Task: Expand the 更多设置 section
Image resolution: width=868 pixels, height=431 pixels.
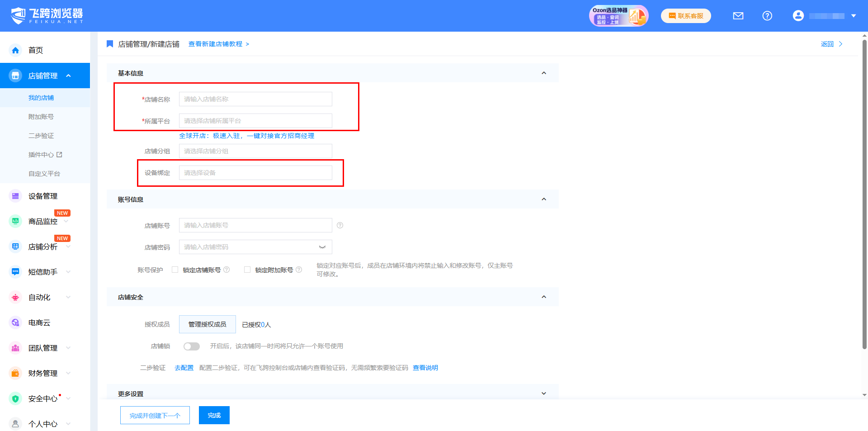Action: point(544,393)
